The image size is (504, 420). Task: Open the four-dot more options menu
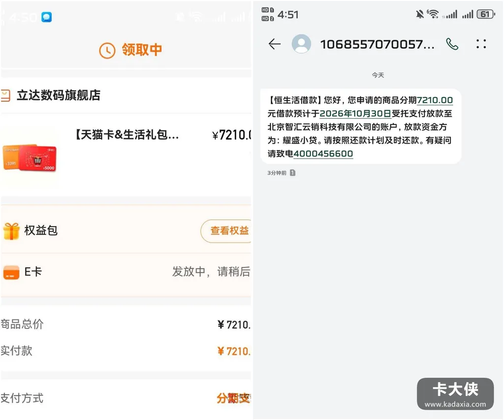pyautogui.click(x=481, y=44)
